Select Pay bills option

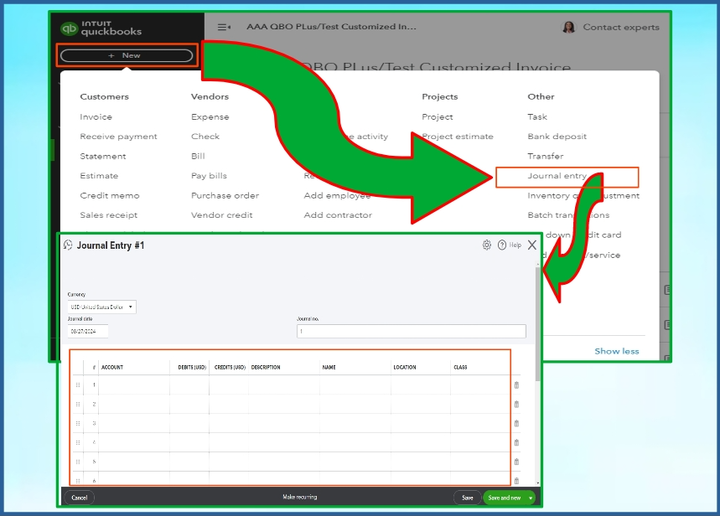click(209, 176)
